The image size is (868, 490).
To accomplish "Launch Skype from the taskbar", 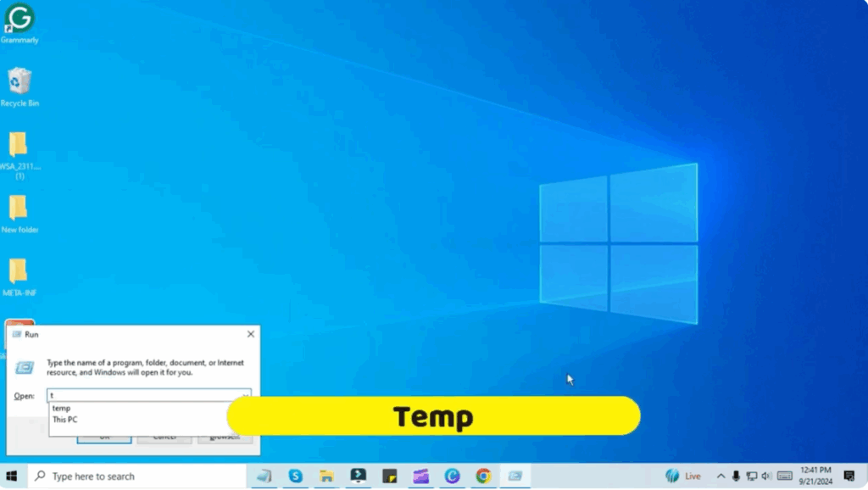I will point(295,476).
